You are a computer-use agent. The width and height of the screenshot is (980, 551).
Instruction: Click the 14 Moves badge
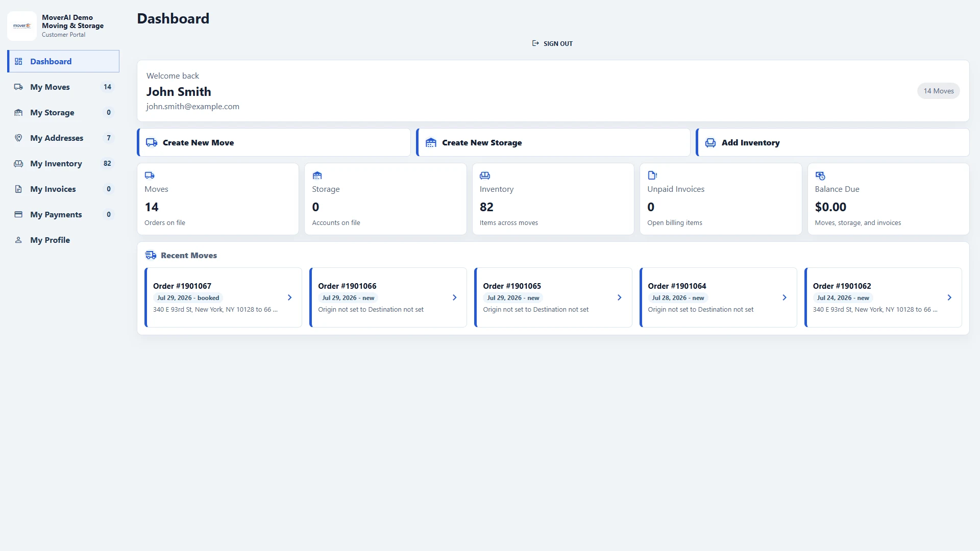(x=939, y=91)
